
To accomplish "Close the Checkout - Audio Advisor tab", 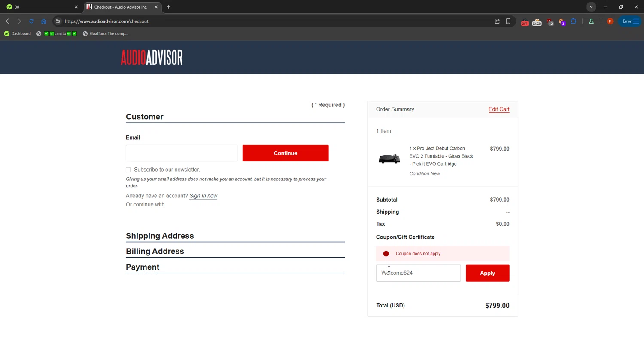I will point(156,7).
